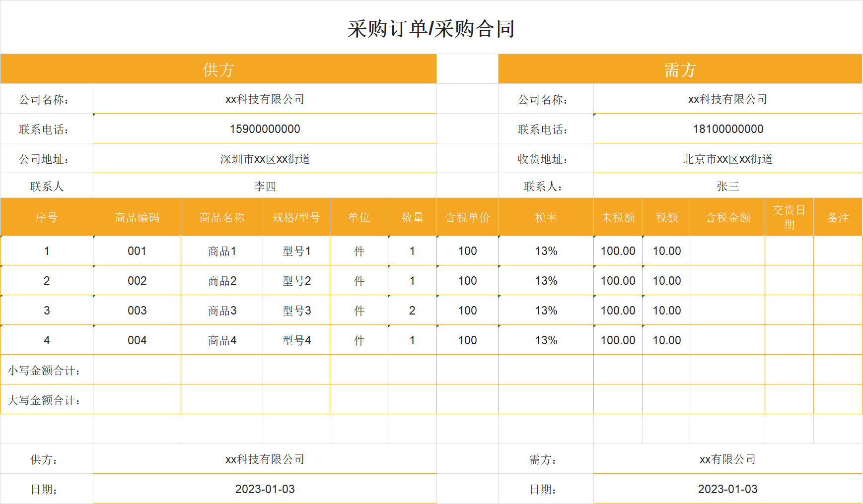Select the 税率 column header
Screen dimensions: 863x504
(546, 217)
